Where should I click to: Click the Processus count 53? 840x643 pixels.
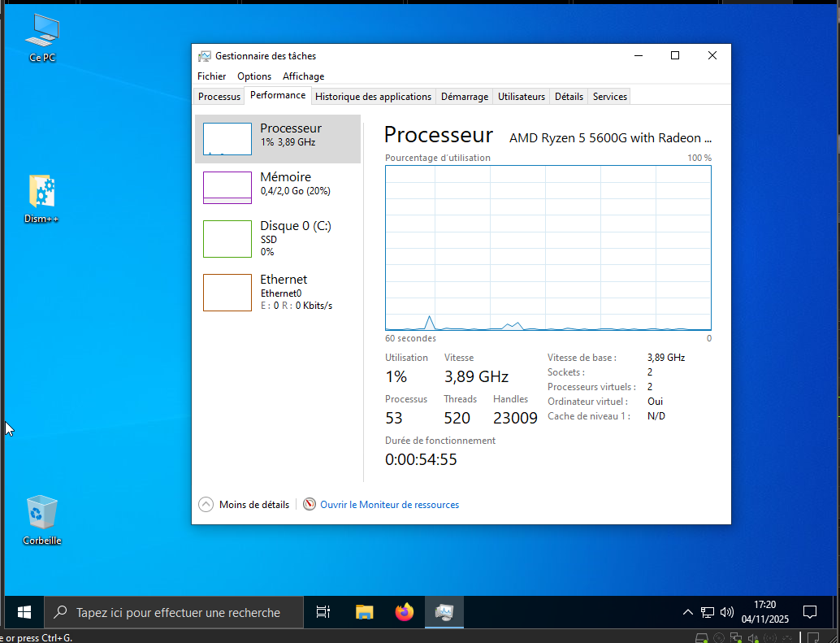pyautogui.click(x=394, y=418)
